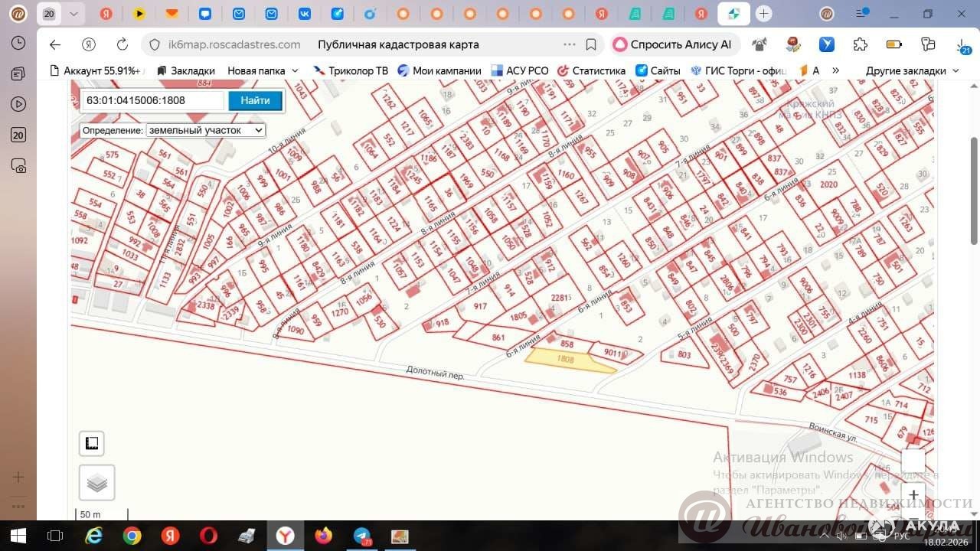The image size is (980, 551).
Task: Expand the 'земельный участок' type dropdown
Action: tap(205, 130)
